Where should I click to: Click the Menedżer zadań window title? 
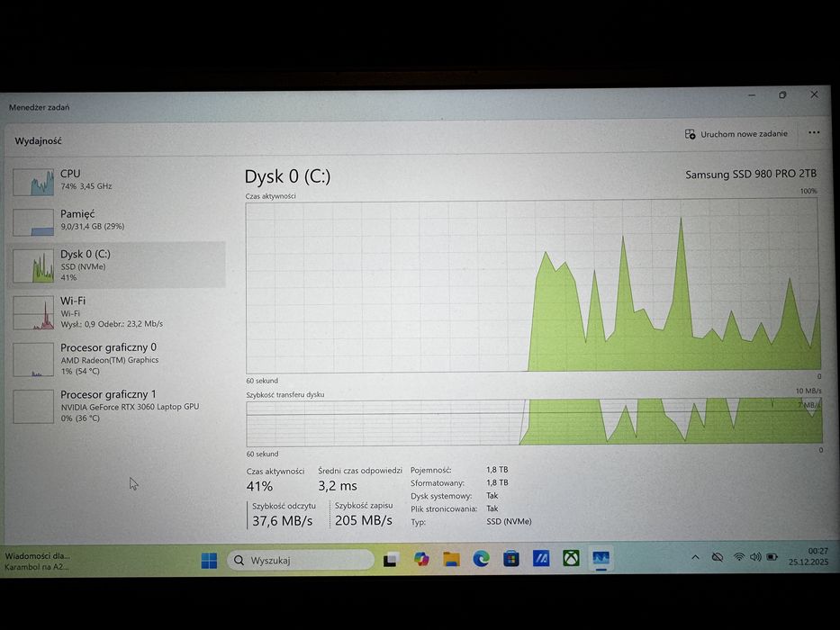pyautogui.click(x=39, y=107)
